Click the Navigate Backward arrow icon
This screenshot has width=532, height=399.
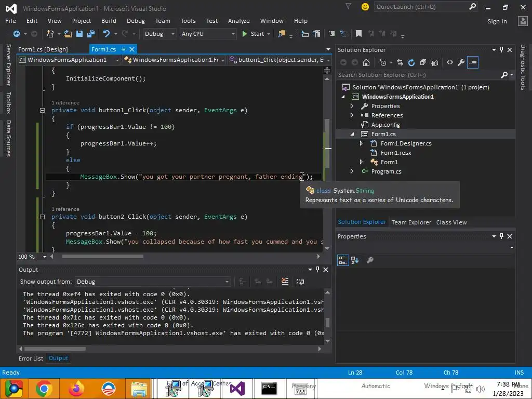click(16, 34)
